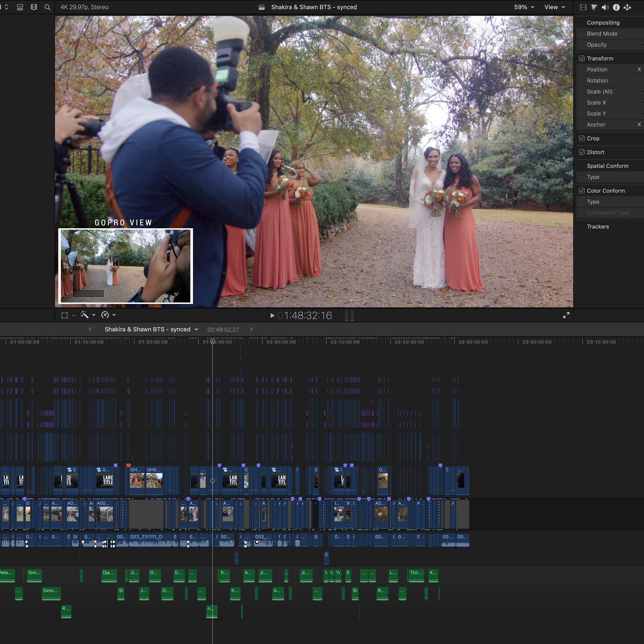Viewport: 644px width, 644px height.
Task: Enter full-screen viewer with arrows icon
Action: [566, 315]
